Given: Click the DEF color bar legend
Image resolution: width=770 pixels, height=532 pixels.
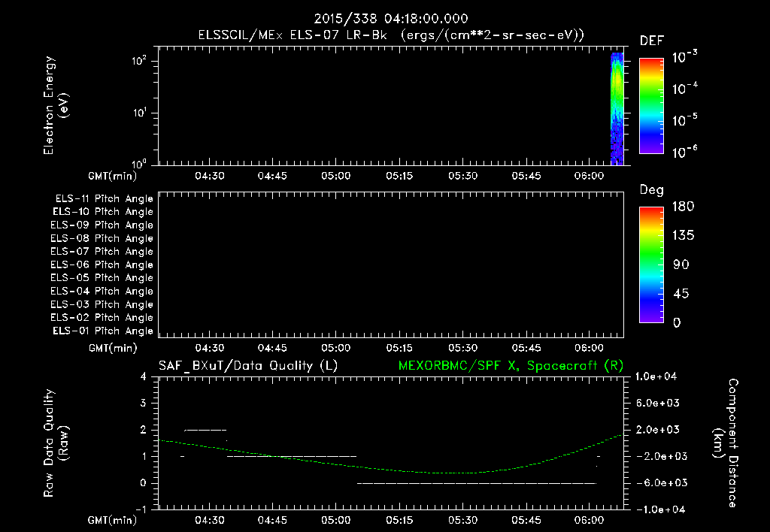Looking at the screenshot, I should [651, 105].
